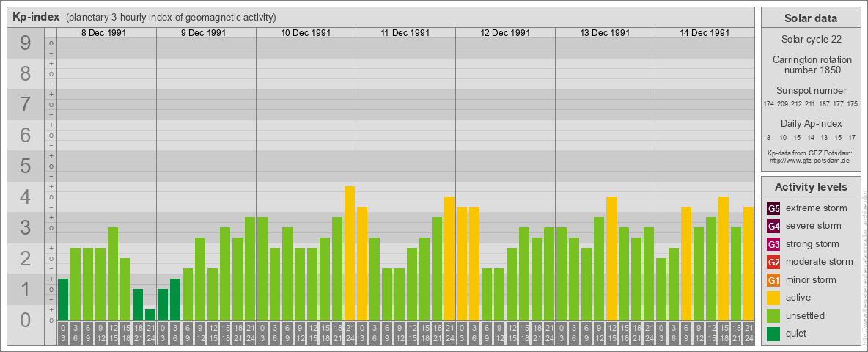The height and width of the screenshot is (352, 868).
Task: Click the tallest yellow bar on 10 Dec
Action: 350,253
